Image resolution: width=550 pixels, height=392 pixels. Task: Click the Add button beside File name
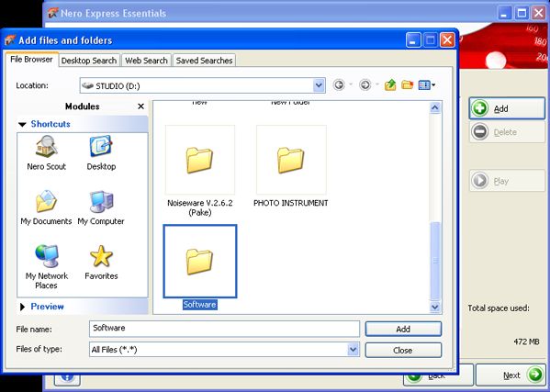[403, 329]
